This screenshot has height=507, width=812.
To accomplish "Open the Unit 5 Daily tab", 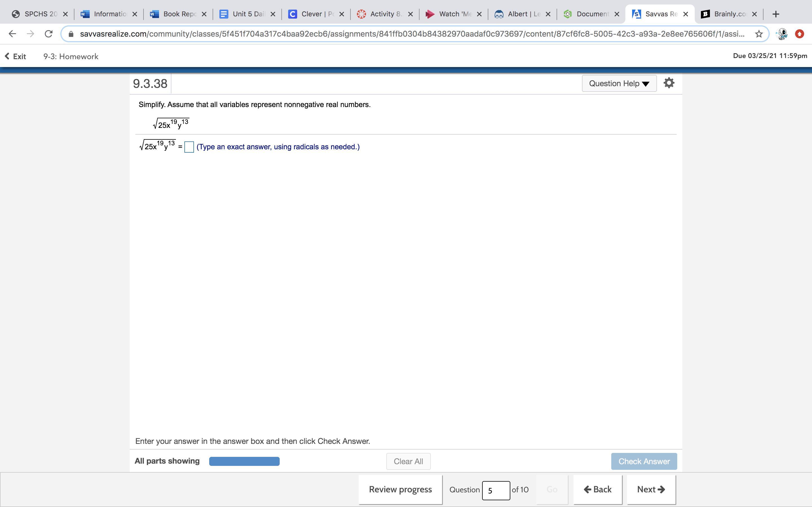I will (243, 14).
